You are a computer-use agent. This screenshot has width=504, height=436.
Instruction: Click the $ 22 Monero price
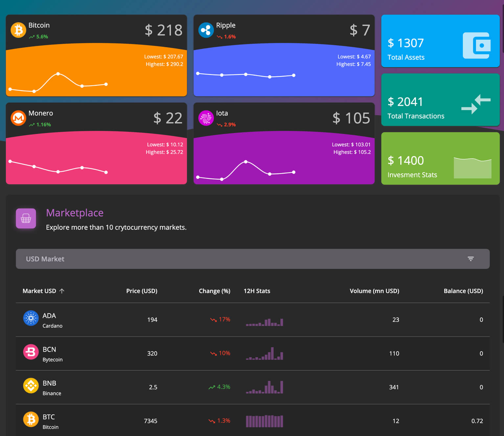click(168, 118)
